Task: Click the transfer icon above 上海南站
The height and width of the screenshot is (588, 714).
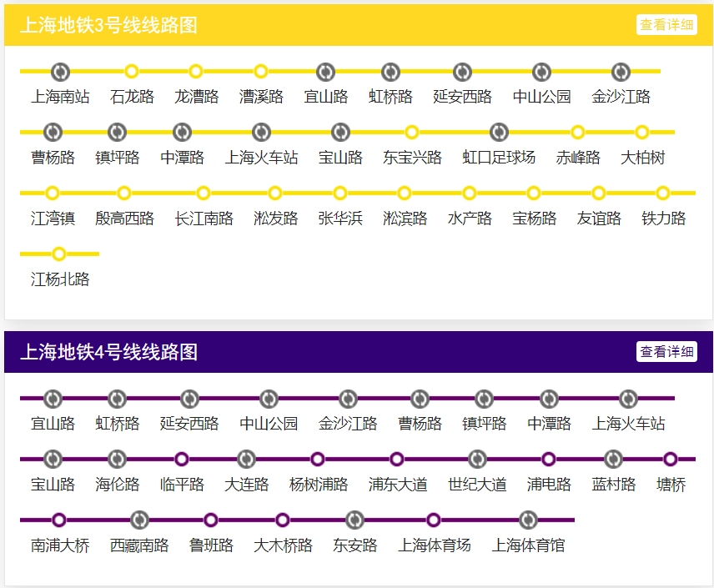Action: coord(60,72)
